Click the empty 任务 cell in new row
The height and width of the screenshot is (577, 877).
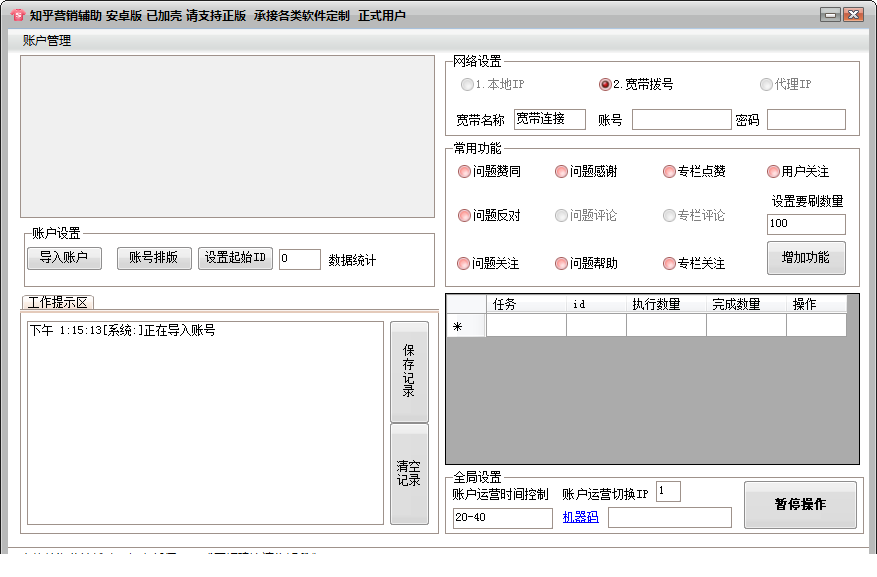coord(526,325)
